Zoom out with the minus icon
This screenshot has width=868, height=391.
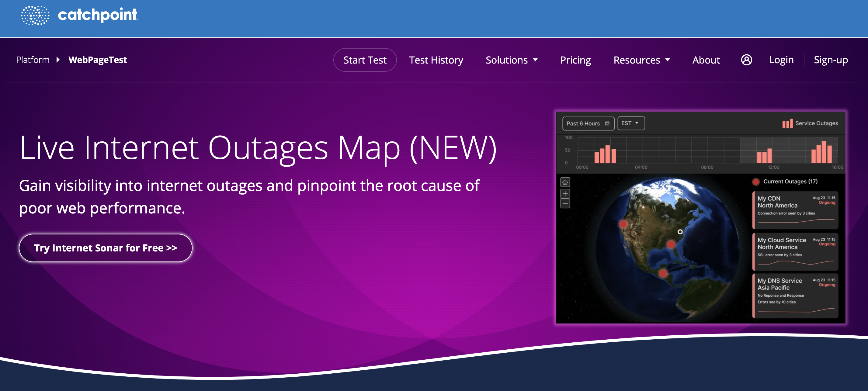coord(565,203)
